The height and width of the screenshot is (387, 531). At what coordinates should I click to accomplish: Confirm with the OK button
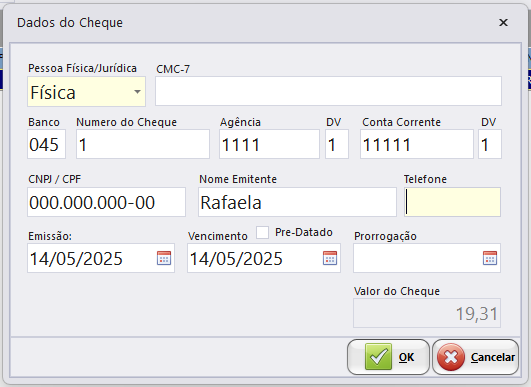point(388,357)
